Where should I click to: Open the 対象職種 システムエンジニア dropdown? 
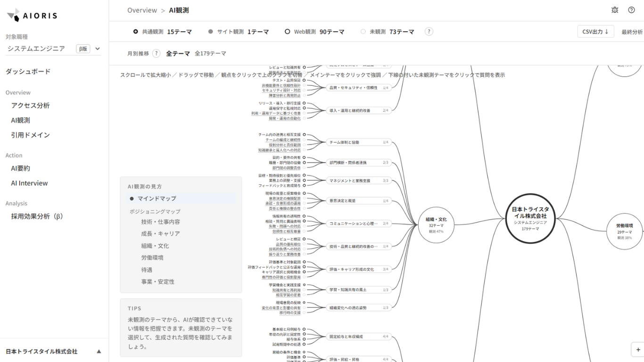coord(54,49)
